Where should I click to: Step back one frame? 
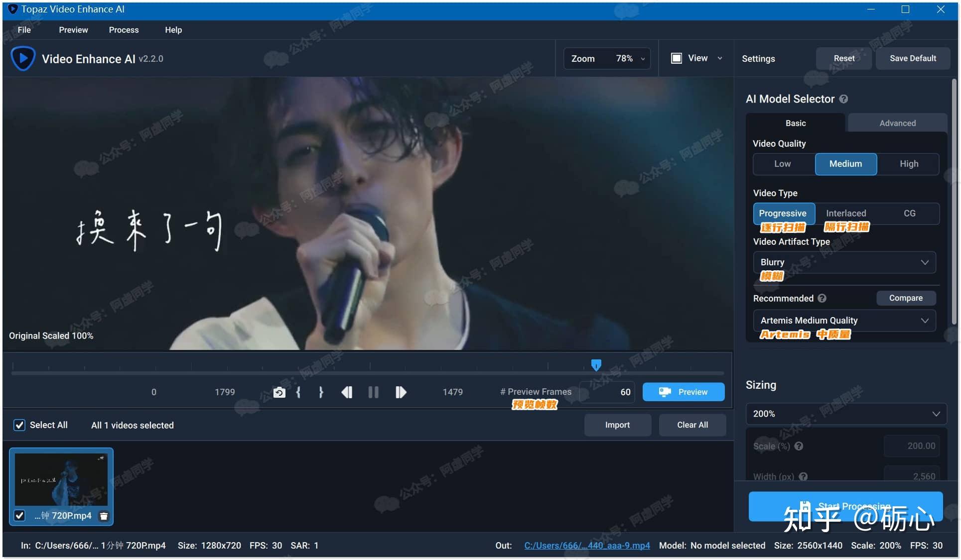(x=347, y=392)
